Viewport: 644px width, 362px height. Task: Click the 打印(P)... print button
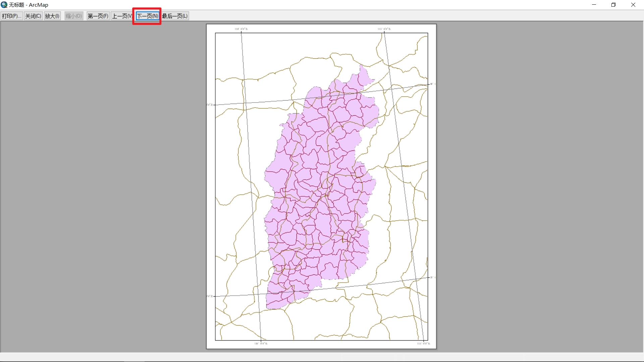tap(11, 16)
